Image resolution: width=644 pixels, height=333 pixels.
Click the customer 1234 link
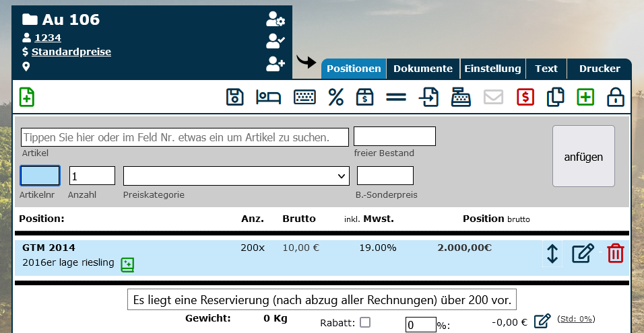click(48, 38)
